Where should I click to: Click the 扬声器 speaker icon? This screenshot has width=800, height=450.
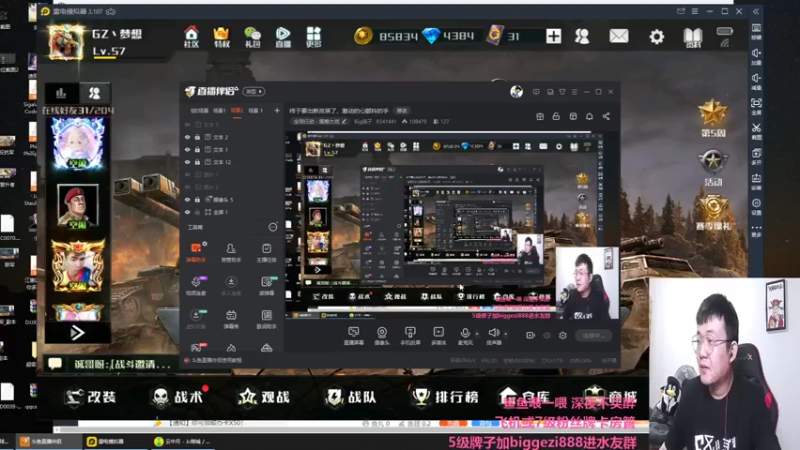[x=494, y=333]
